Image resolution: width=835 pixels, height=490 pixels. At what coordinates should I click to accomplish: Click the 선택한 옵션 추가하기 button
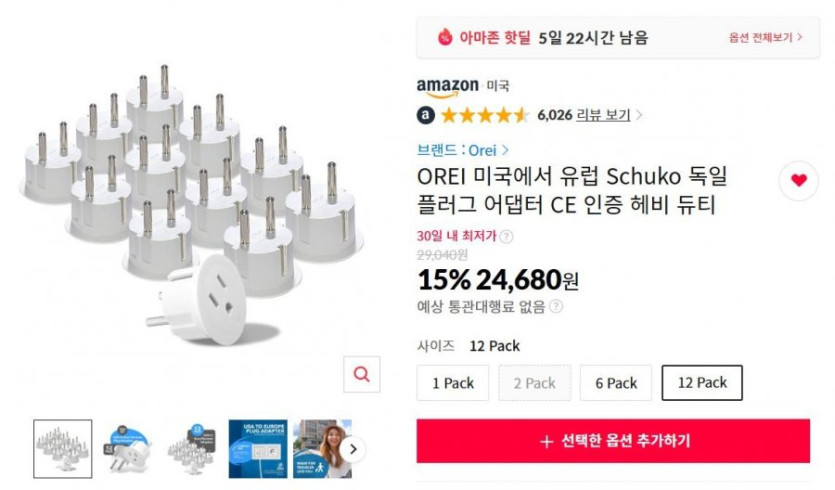(x=613, y=441)
